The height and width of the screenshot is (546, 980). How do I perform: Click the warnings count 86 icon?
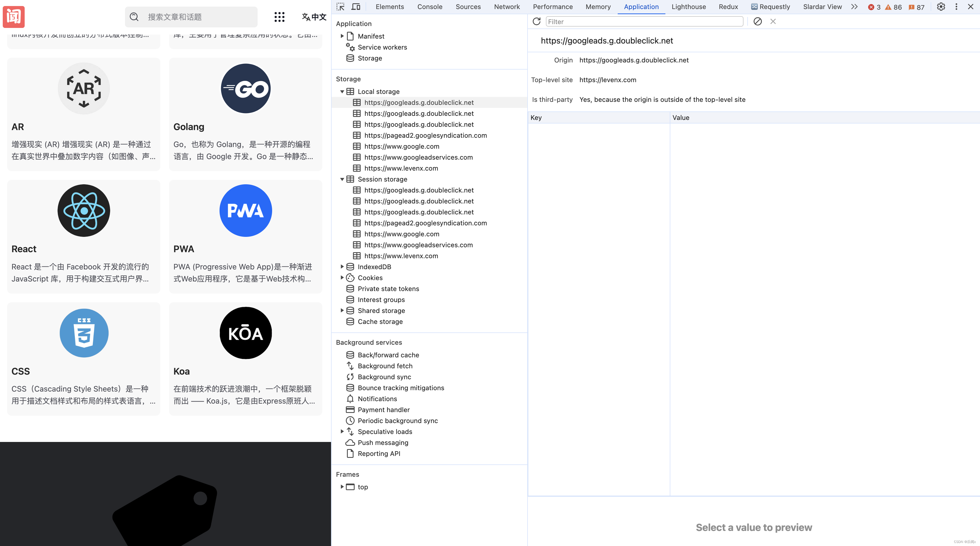pos(888,7)
